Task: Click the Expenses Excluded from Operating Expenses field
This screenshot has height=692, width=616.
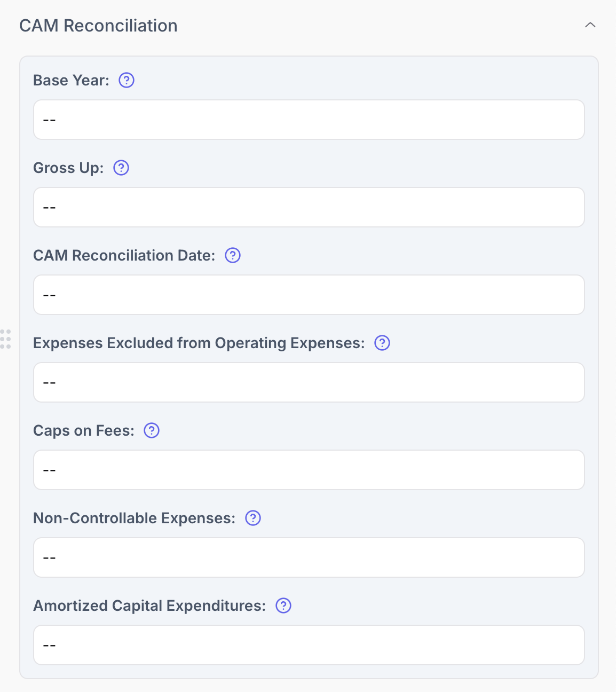Action: click(x=309, y=382)
